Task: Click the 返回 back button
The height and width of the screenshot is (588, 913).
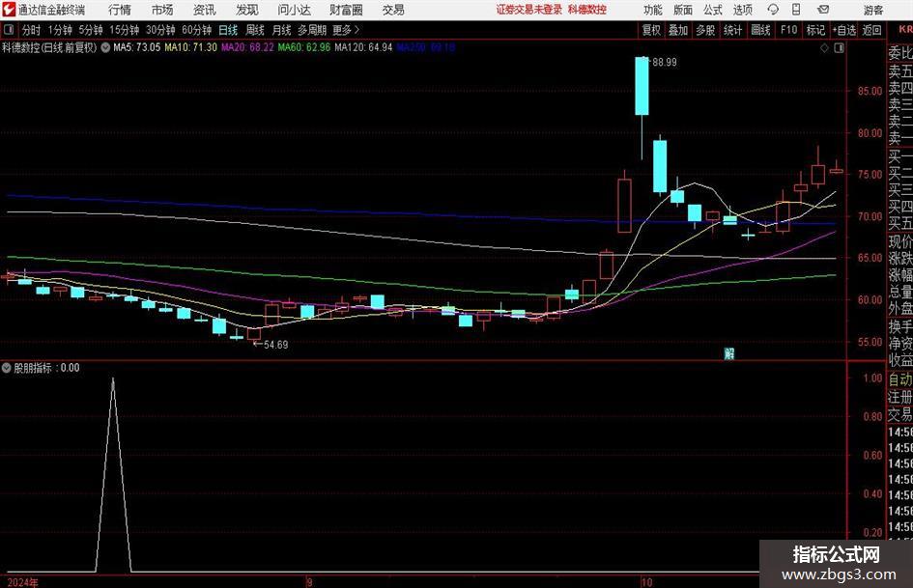Action: coord(871,30)
